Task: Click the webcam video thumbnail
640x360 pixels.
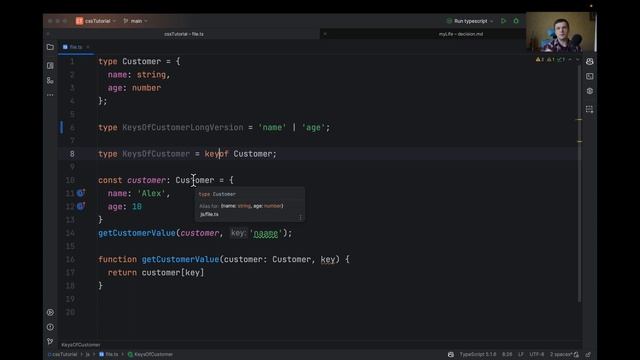Action: (x=560, y=32)
